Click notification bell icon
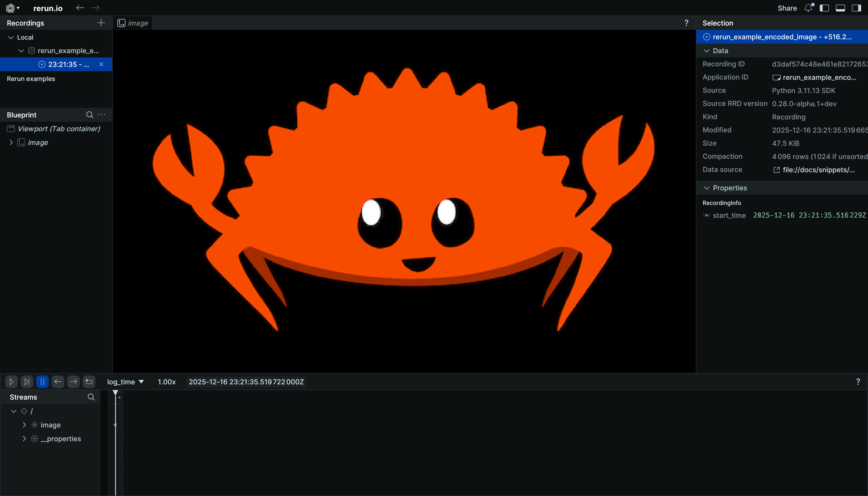Viewport: 868px width, 496px height. (808, 8)
